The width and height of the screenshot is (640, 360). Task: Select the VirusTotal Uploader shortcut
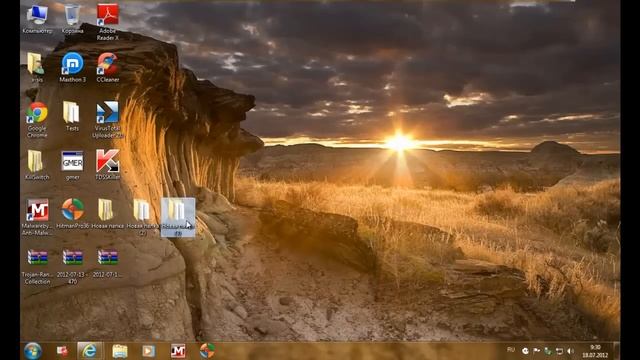[108, 119]
